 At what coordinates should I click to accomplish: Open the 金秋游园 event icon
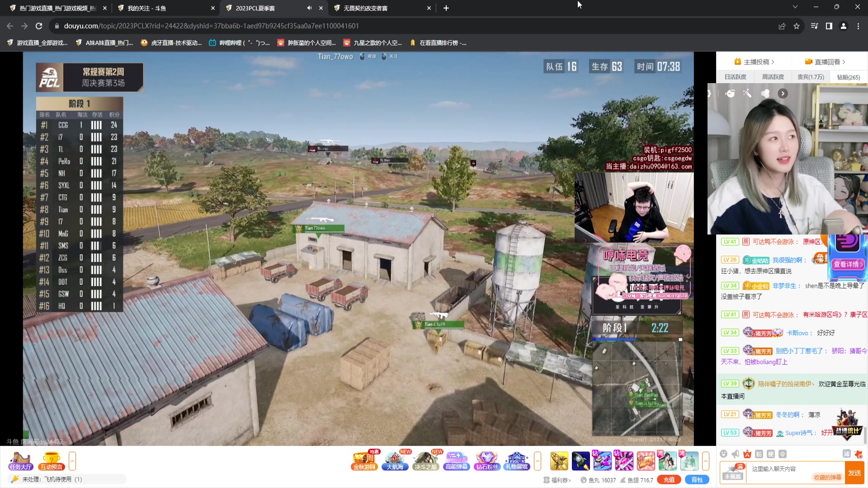pyautogui.click(x=364, y=461)
